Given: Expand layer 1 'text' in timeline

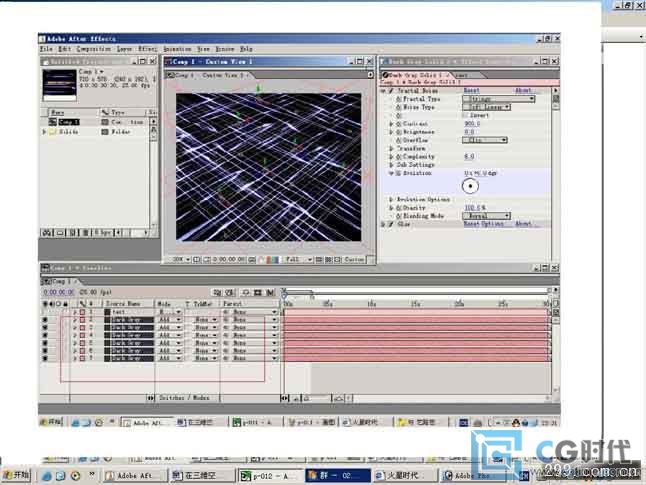Looking at the screenshot, I should pyautogui.click(x=75, y=312).
